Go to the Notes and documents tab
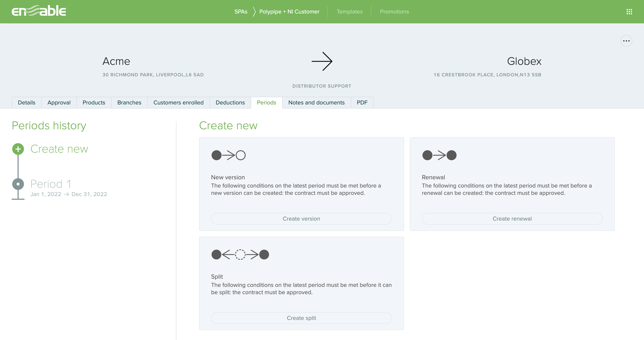This screenshot has width=644, height=340. pos(316,103)
